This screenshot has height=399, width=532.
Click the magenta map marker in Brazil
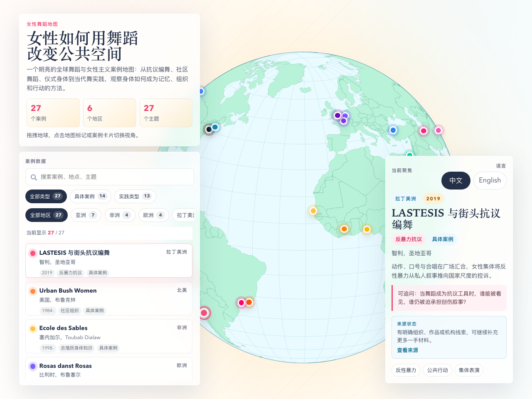pyautogui.click(x=241, y=303)
